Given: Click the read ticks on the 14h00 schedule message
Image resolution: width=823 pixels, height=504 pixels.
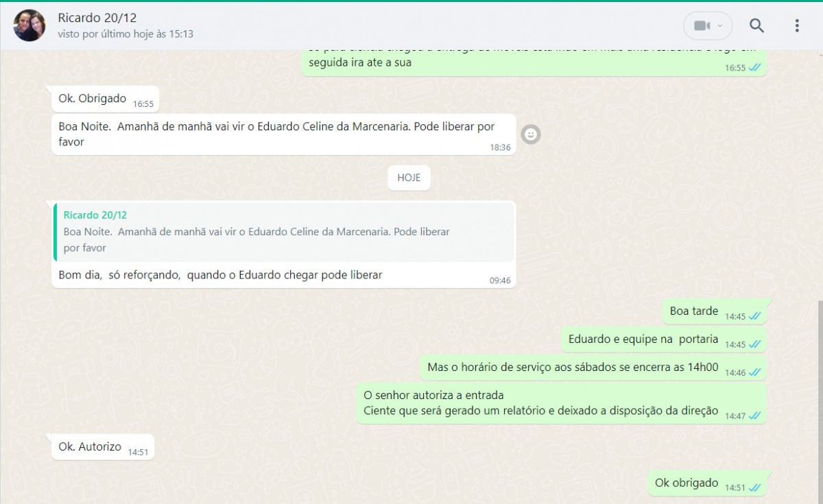Looking at the screenshot, I should click(755, 372).
